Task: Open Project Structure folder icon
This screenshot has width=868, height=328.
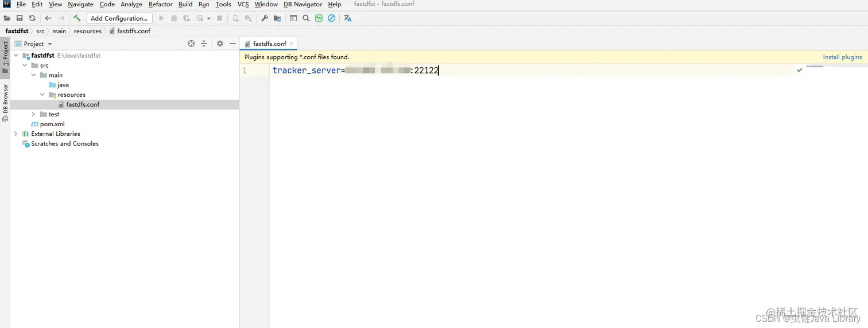Action: [x=277, y=18]
